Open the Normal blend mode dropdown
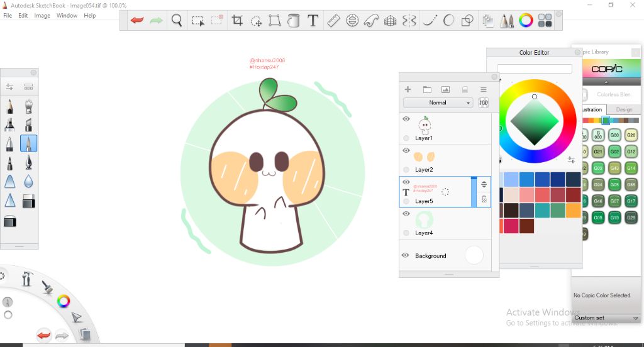The height and width of the screenshot is (347, 644). click(438, 103)
